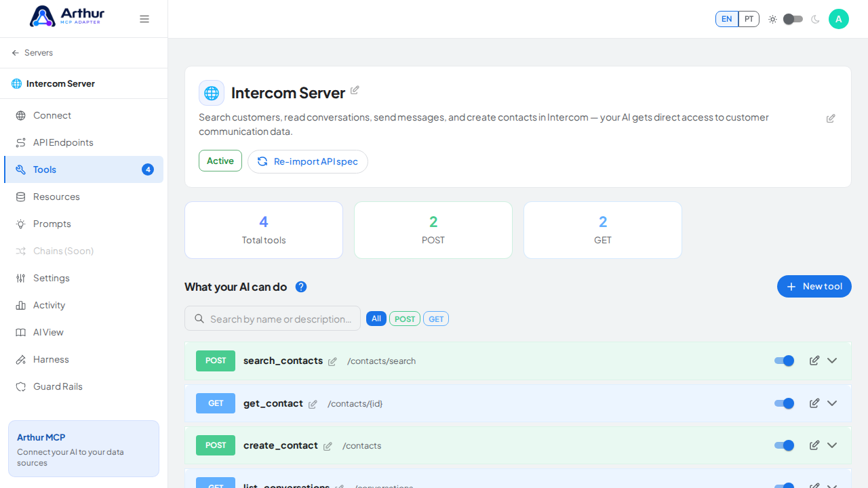Click the back arrow next to Servers
This screenshot has width=868, height=488.
point(16,53)
